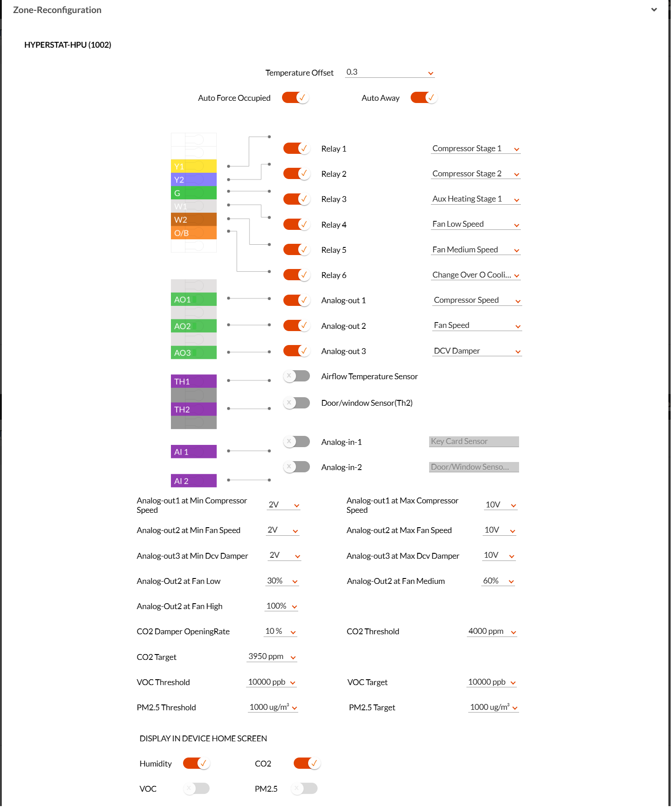Enable PM2.5 display on home screen
This screenshot has height=807, width=672.
pyautogui.click(x=304, y=789)
